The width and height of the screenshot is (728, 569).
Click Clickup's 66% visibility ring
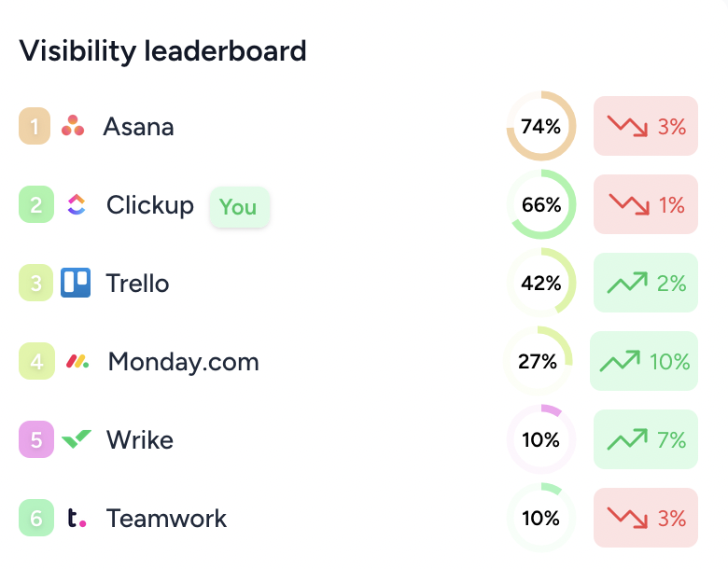click(x=541, y=204)
